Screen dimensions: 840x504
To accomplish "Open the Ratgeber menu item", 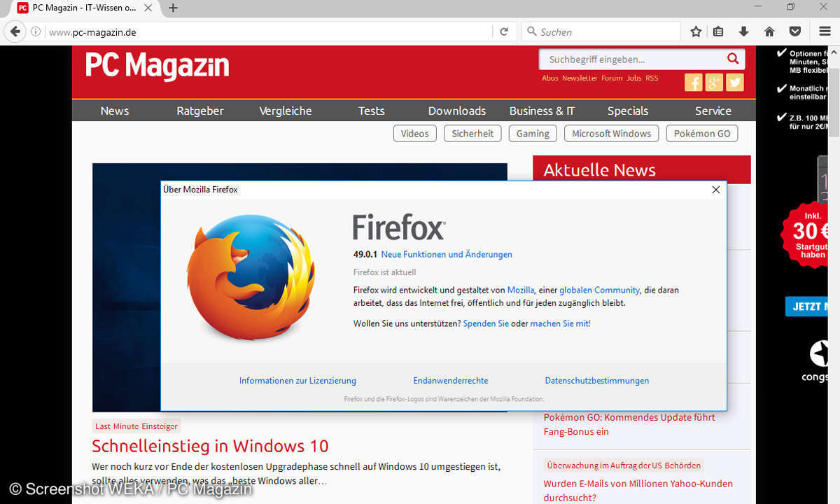I will click(200, 111).
